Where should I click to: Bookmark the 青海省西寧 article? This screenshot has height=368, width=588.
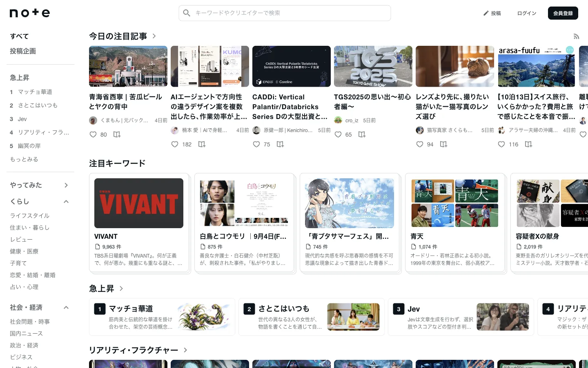(117, 135)
